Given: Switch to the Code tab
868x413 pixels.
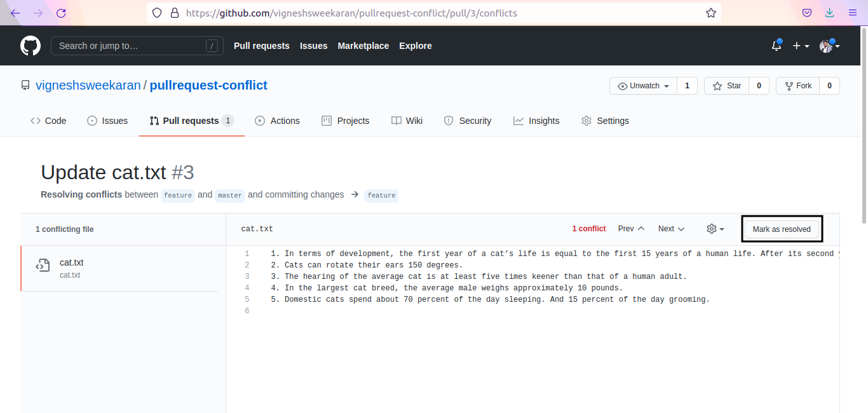Looking at the screenshot, I should (x=48, y=120).
